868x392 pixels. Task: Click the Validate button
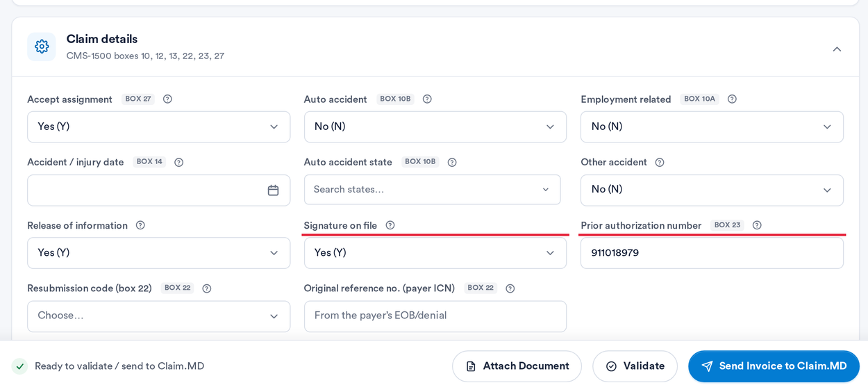(x=635, y=366)
